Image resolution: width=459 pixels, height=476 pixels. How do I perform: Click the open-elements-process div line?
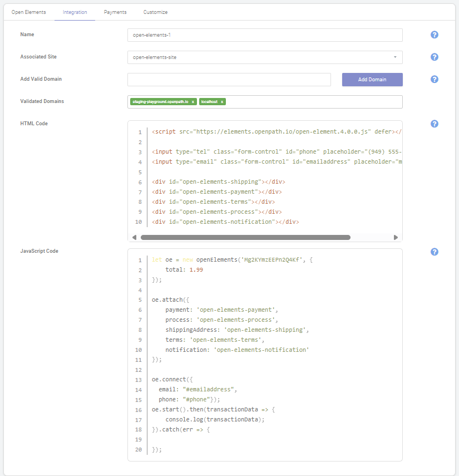click(x=216, y=212)
